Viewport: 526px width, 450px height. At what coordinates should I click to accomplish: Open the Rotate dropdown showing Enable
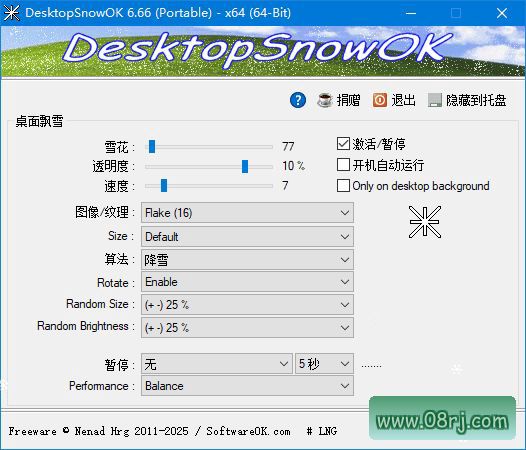click(x=247, y=282)
